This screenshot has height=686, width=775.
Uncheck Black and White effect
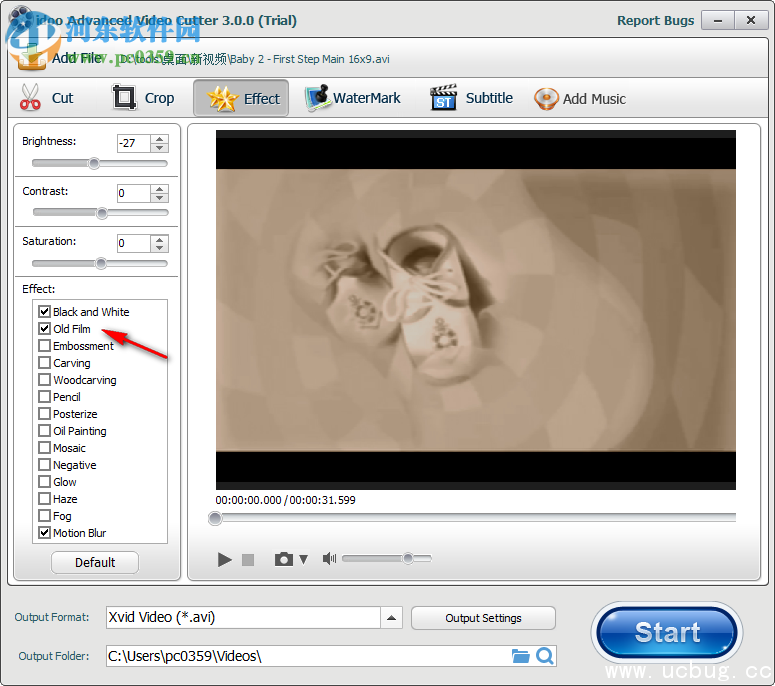pos(44,311)
